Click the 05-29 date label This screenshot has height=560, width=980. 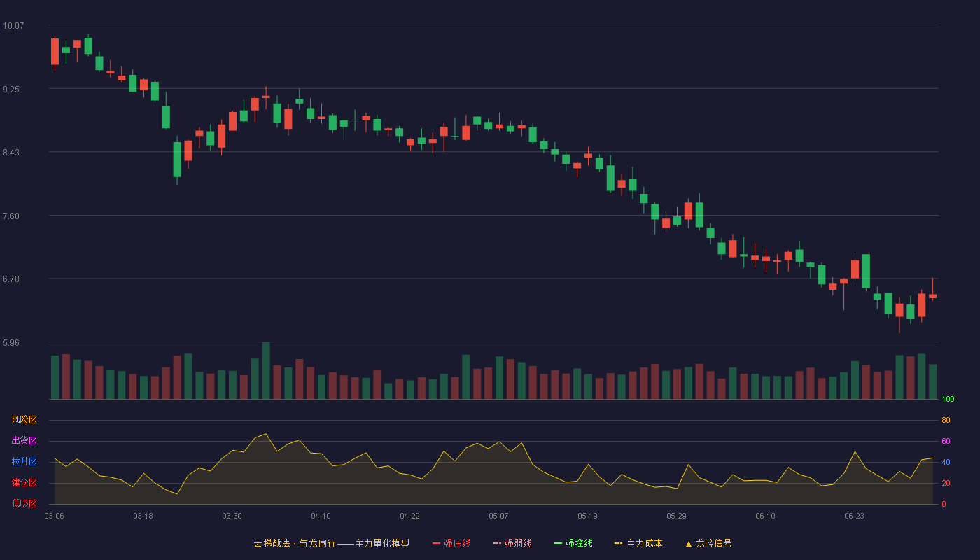(676, 516)
